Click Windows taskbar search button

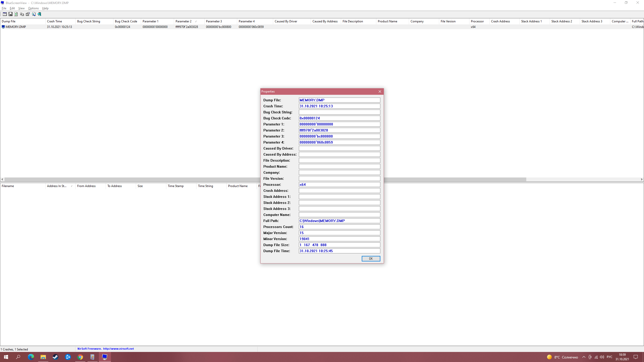click(x=18, y=357)
